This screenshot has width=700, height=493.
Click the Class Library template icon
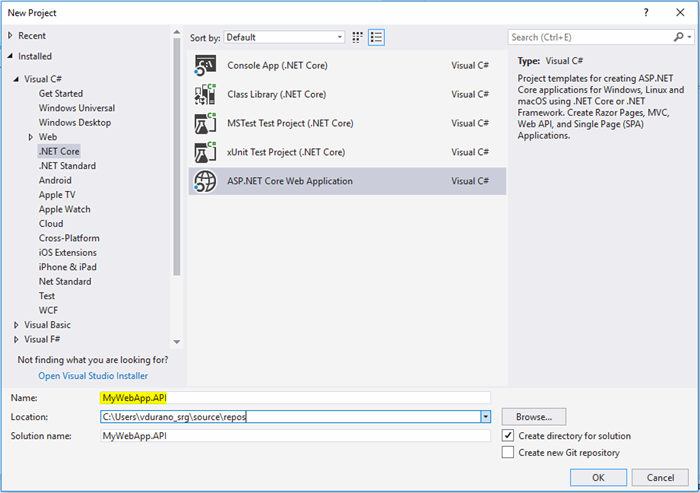coord(205,94)
